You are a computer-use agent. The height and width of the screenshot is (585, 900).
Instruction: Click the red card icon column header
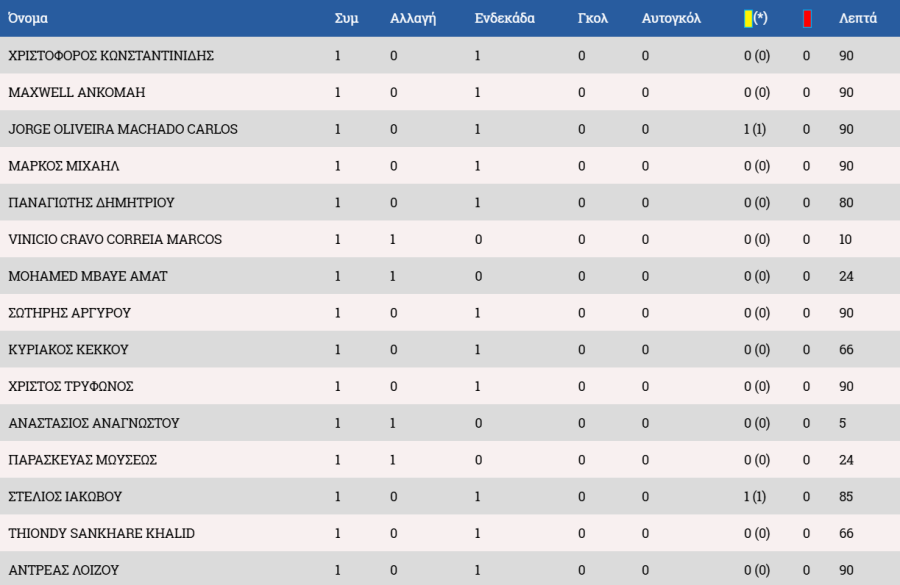coord(807,18)
